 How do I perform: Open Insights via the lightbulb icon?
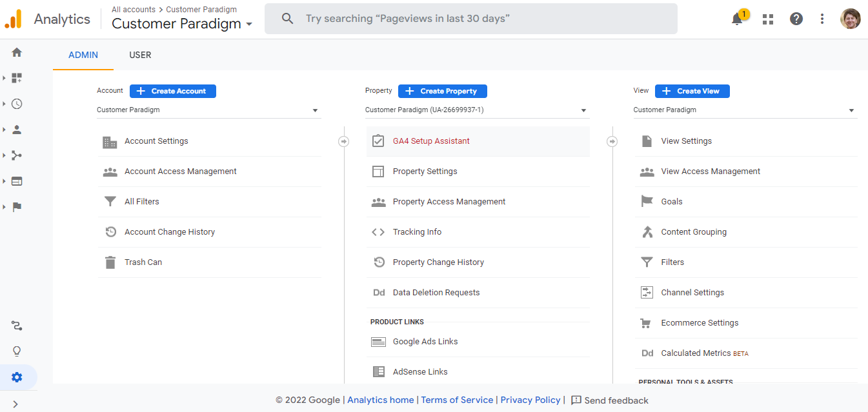click(x=16, y=351)
